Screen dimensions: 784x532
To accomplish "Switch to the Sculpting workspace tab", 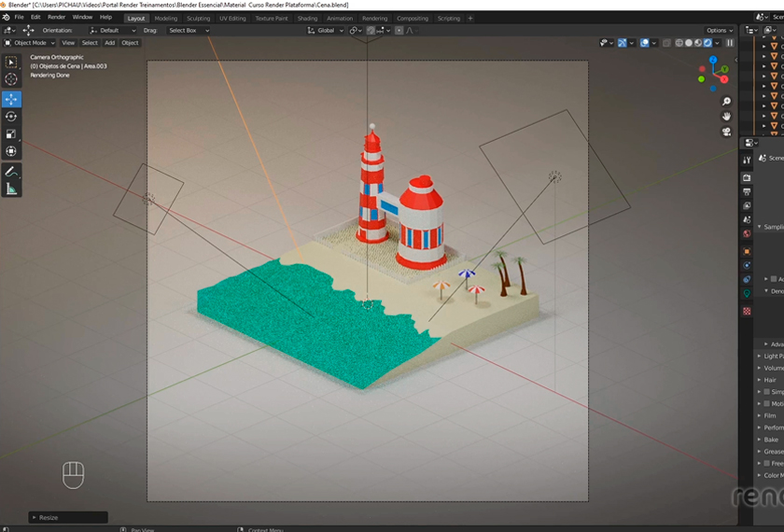I will click(198, 18).
